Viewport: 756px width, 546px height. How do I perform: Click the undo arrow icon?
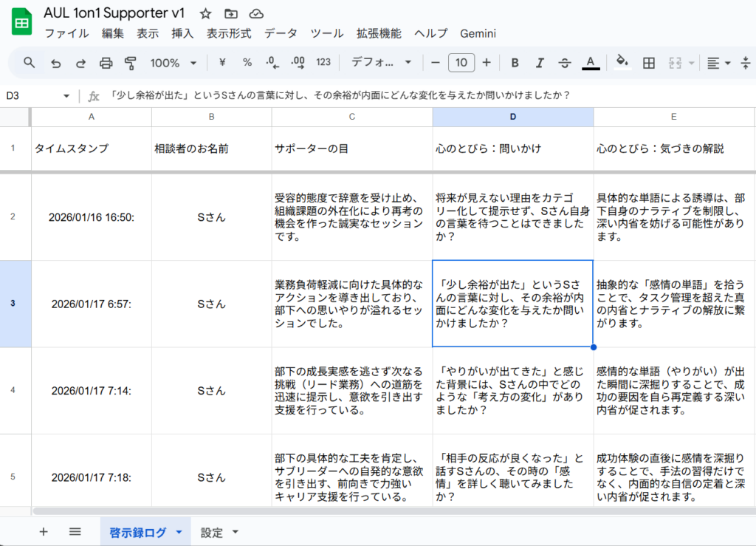point(55,63)
